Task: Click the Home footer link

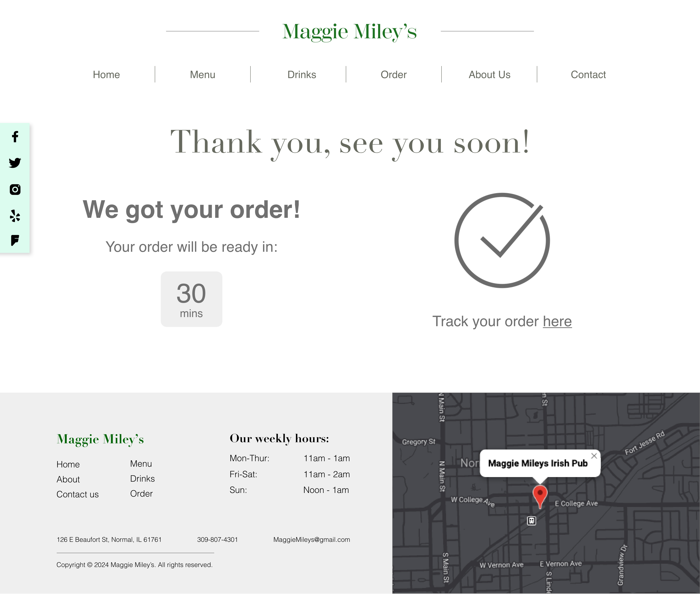Action: (x=68, y=464)
